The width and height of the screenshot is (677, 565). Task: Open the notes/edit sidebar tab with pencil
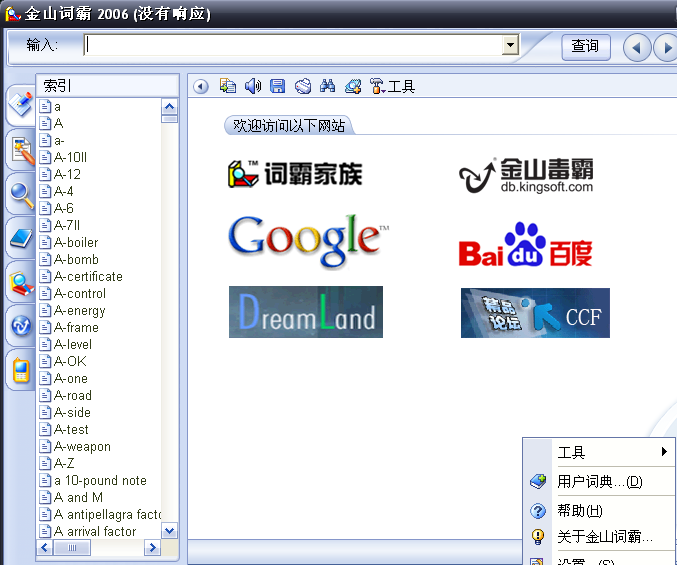[x=22, y=151]
